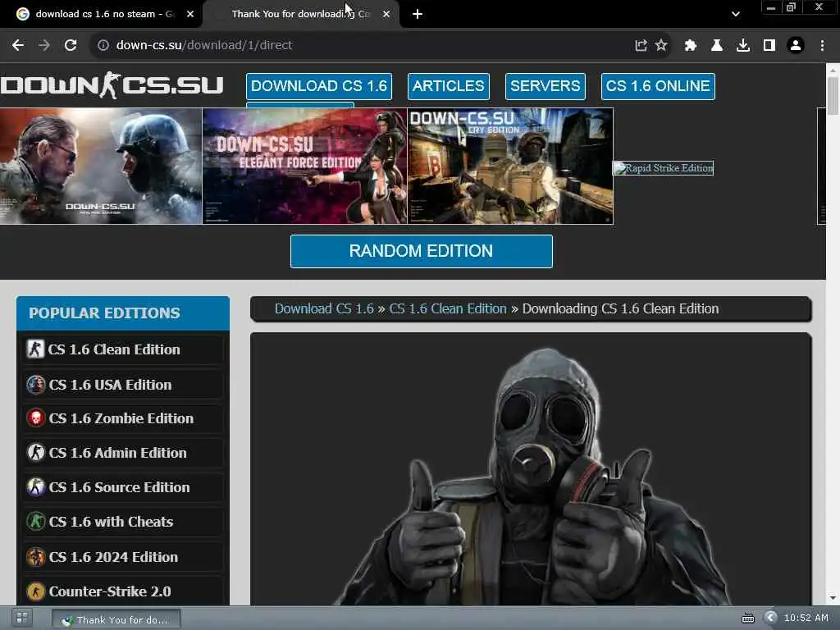Click the 2024 Edition icon
The height and width of the screenshot is (630, 840).
tap(36, 557)
